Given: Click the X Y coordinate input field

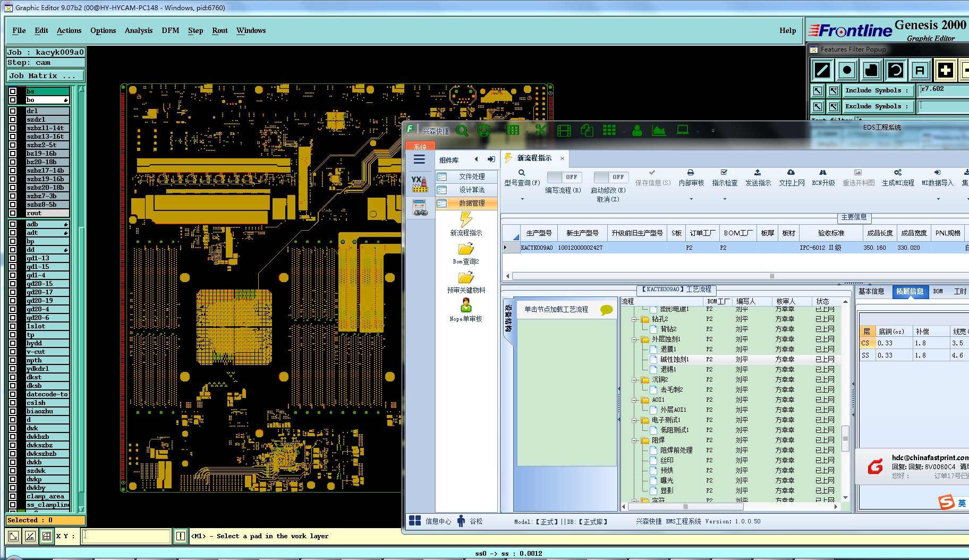Looking at the screenshot, I should pyautogui.click(x=126, y=536).
